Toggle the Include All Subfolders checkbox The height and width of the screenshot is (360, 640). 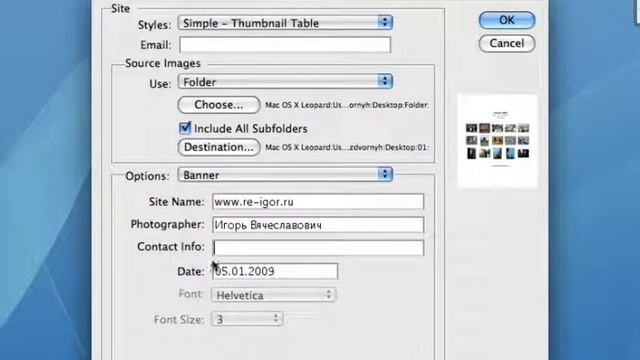185,128
